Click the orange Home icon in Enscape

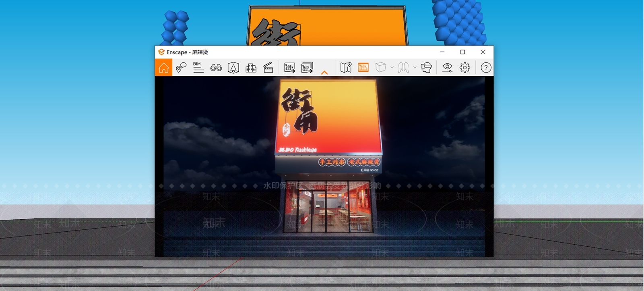164,68
